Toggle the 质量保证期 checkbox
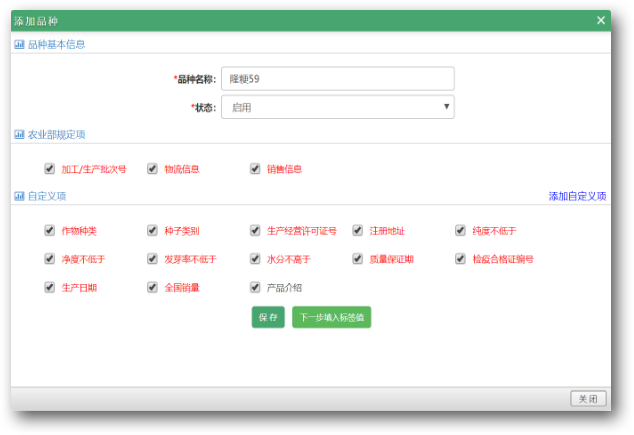The width and height of the screenshot is (634, 435). click(x=357, y=259)
